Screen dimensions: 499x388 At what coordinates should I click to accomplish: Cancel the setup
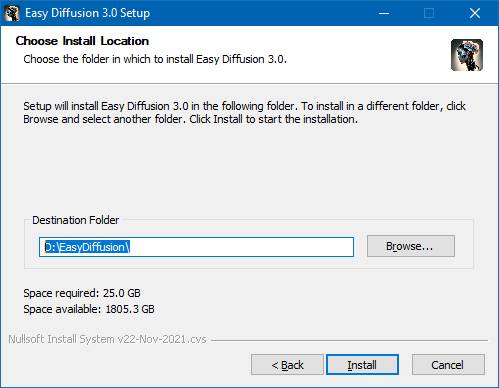pyautogui.click(x=448, y=365)
